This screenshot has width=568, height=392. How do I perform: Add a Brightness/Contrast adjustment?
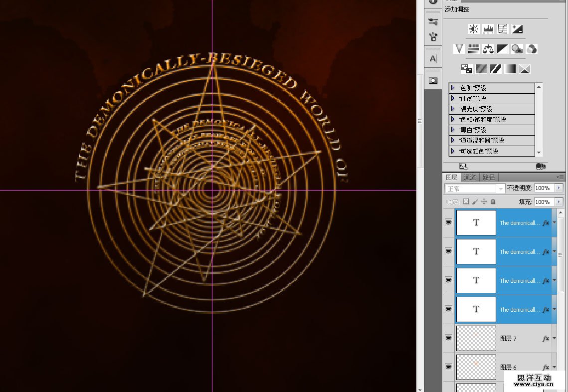[474, 29]
